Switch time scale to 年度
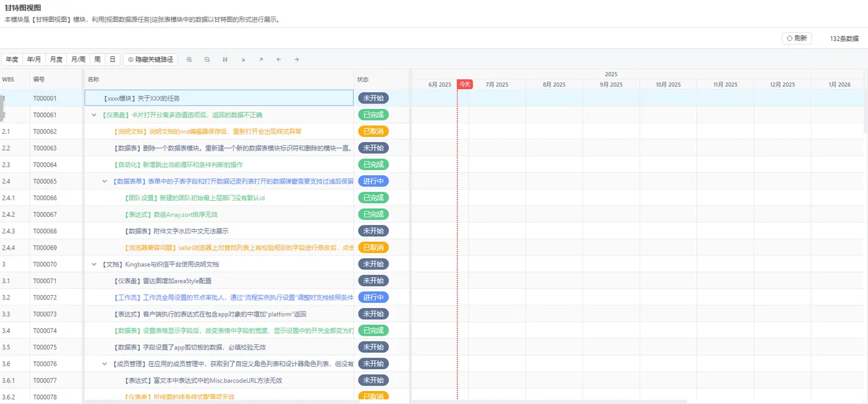 click(x=12, y=59)
